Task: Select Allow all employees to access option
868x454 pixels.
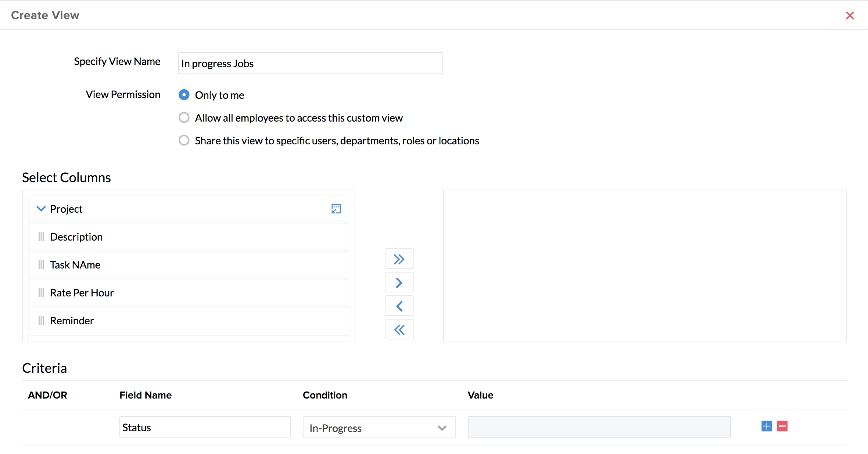Action: click(184, 118)
